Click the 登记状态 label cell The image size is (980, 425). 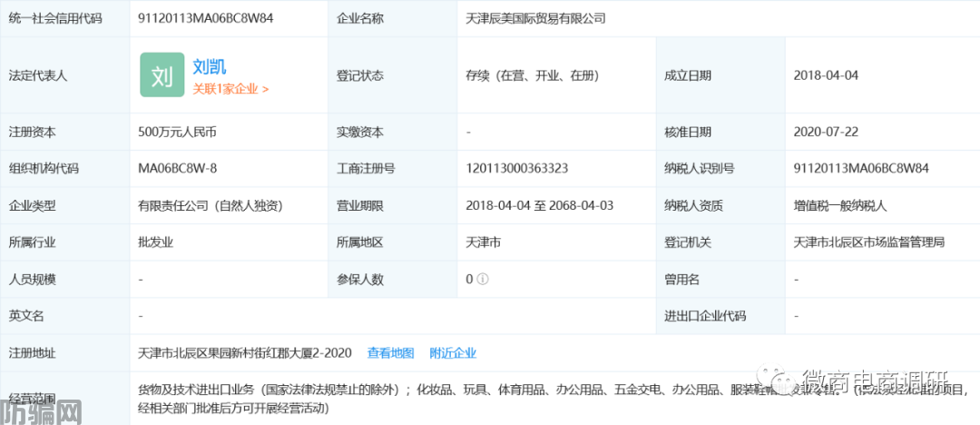click(393, 75)
